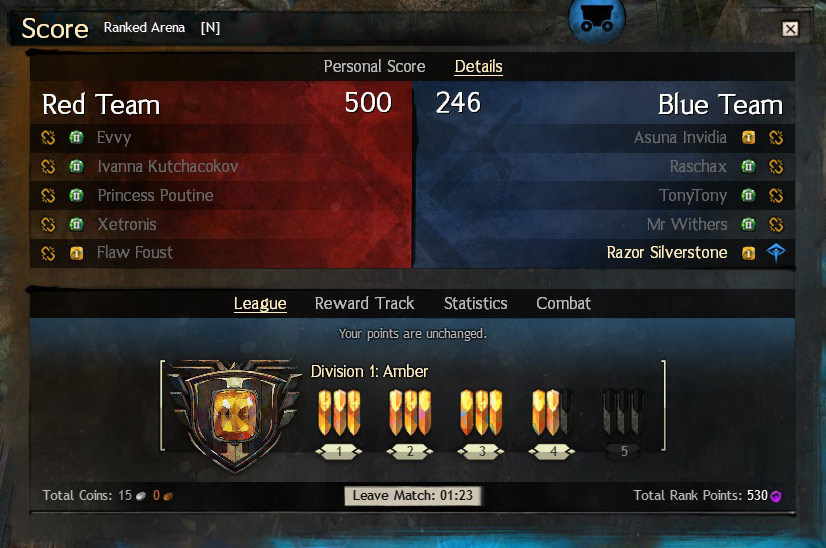Close the Score window
Image resolution: width=826 pixels, height=548 pixels.
coord(790,29)
